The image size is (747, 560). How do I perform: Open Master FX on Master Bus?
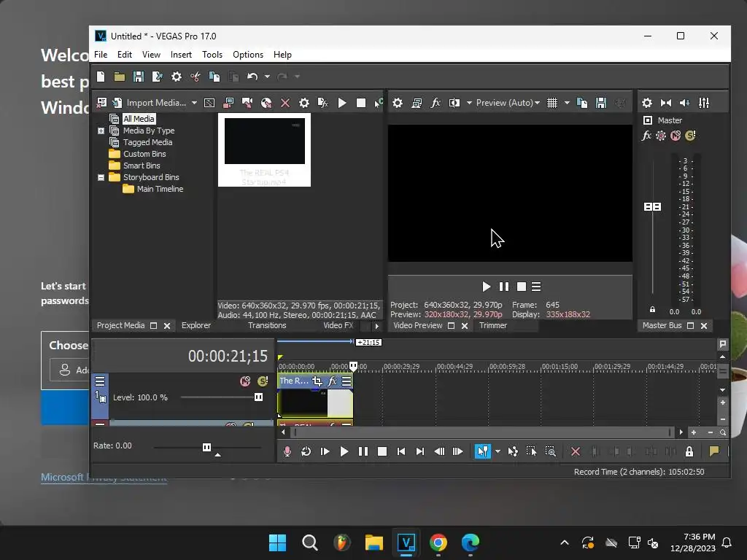tap(646, 136)
